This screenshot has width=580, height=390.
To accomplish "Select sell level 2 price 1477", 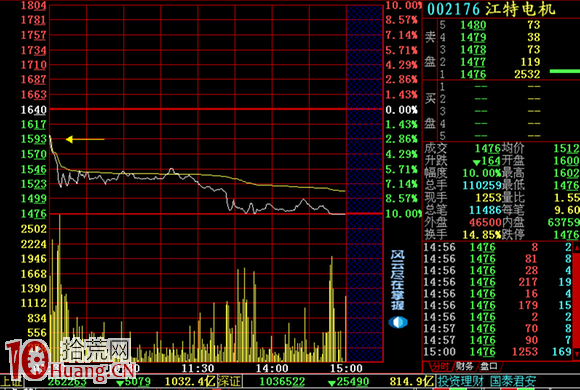I will coord(473,62).
